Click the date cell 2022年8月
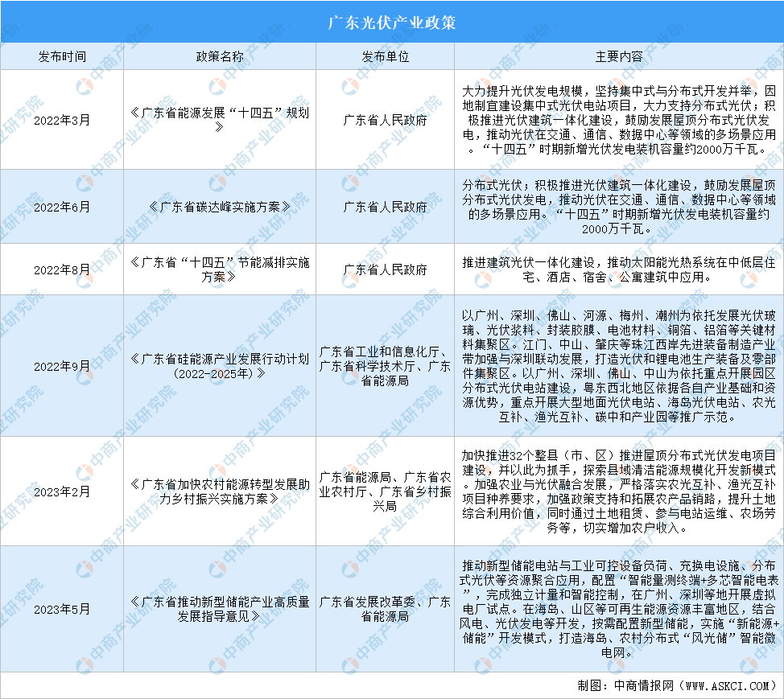 [62, 269]
